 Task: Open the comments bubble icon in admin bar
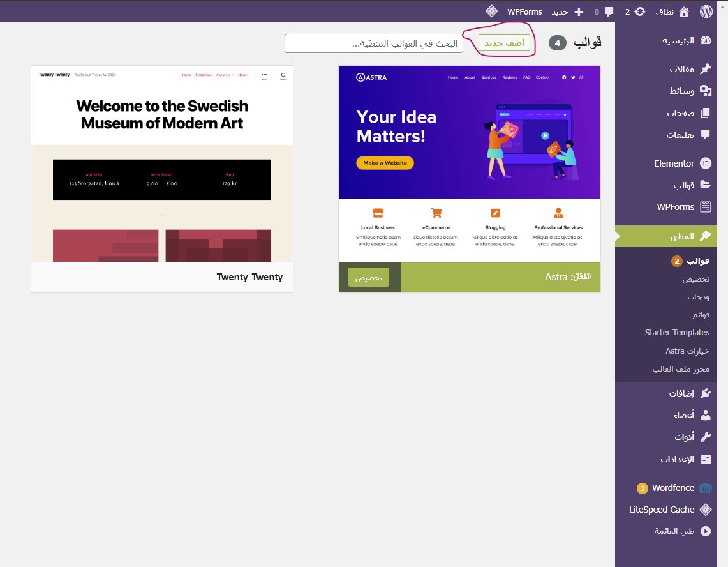coord(609,12)
